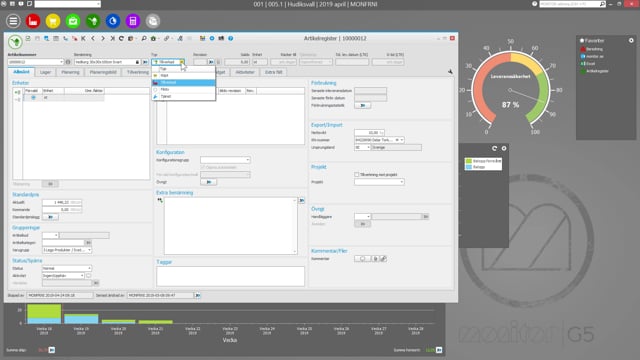640x360 pixels.
Task: Go to next record arrow
Action: (102, 38)
